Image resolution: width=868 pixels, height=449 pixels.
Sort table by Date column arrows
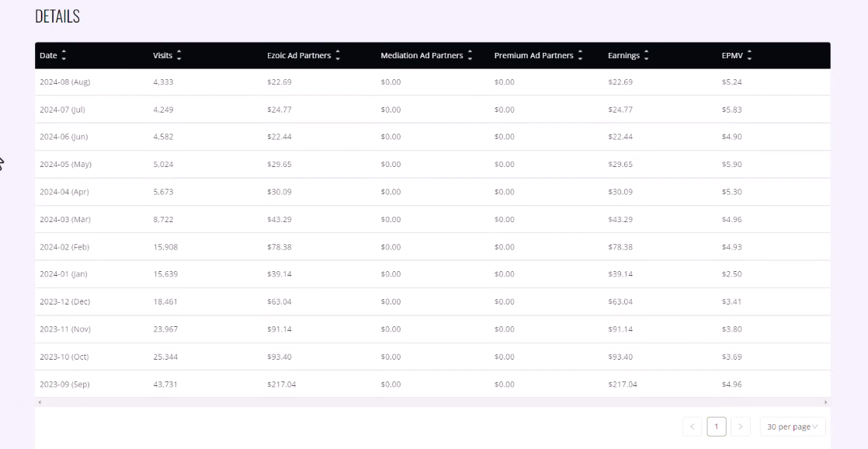coord(64,55)
